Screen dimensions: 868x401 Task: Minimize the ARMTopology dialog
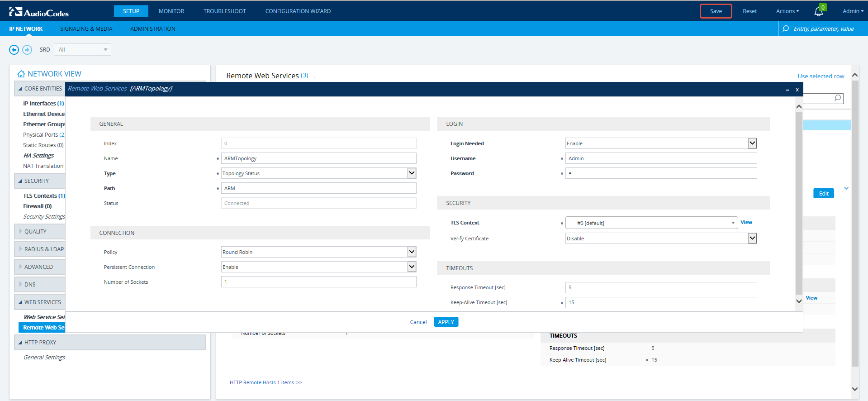787,90
